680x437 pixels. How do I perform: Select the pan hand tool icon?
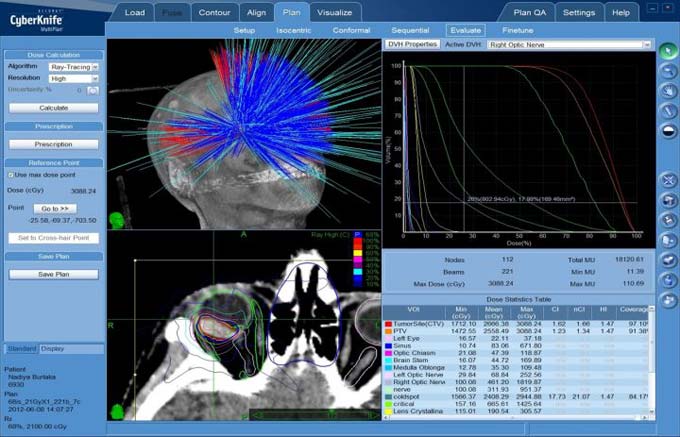[x=668, y=90]
